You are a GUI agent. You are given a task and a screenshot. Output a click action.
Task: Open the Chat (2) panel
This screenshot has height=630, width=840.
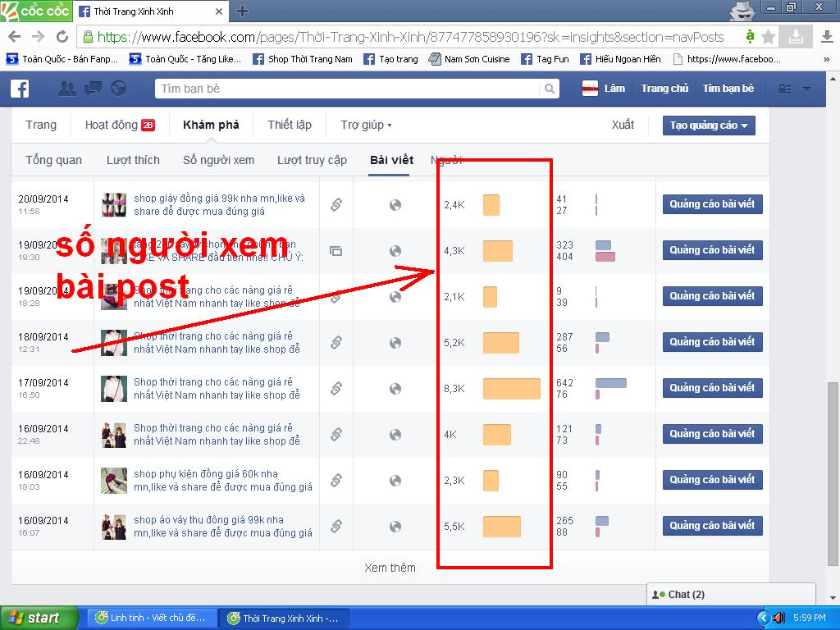pos(731,595)
